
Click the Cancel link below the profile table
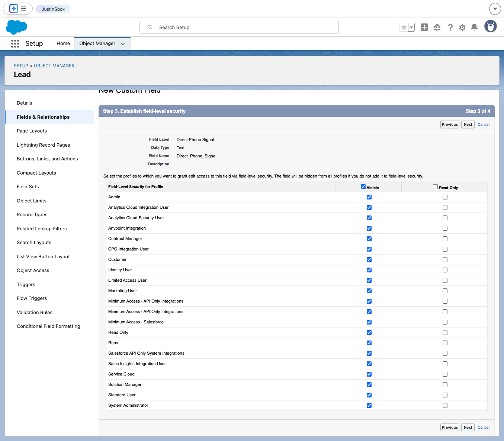(x=484, y=428)
